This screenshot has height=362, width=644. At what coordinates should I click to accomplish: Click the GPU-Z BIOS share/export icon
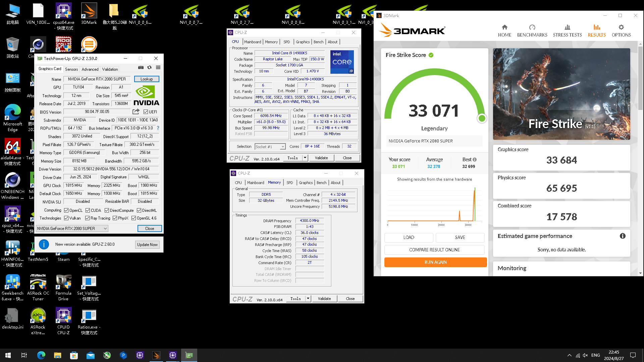pyautogui.click(x=136, y=112)
